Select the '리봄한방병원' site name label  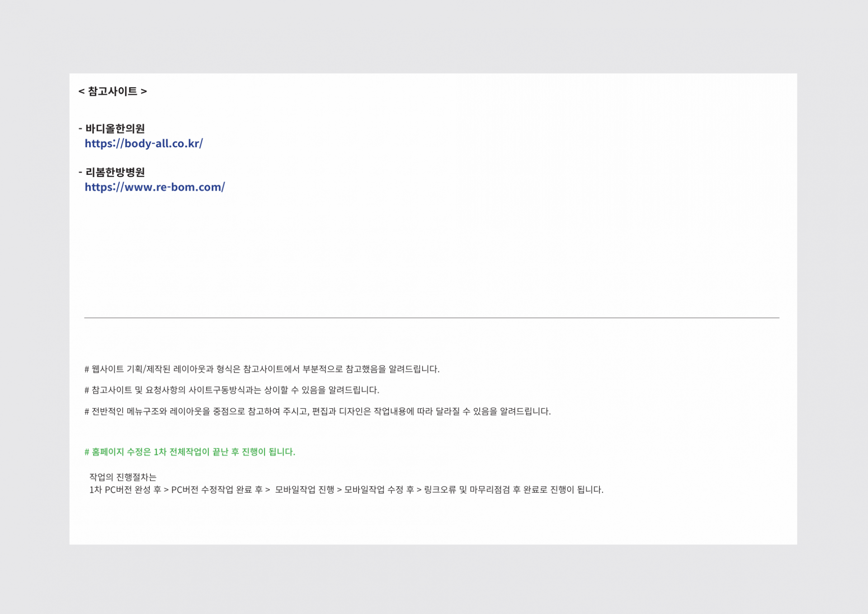coord(115,172)
